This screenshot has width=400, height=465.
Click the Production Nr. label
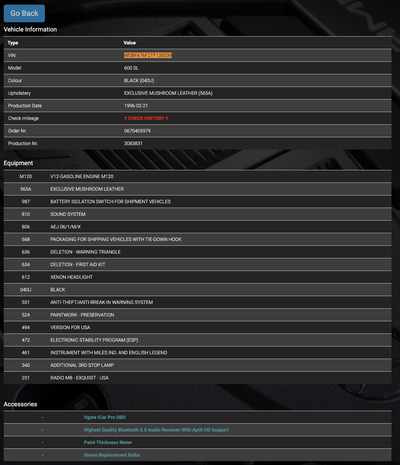click(23, 143)
